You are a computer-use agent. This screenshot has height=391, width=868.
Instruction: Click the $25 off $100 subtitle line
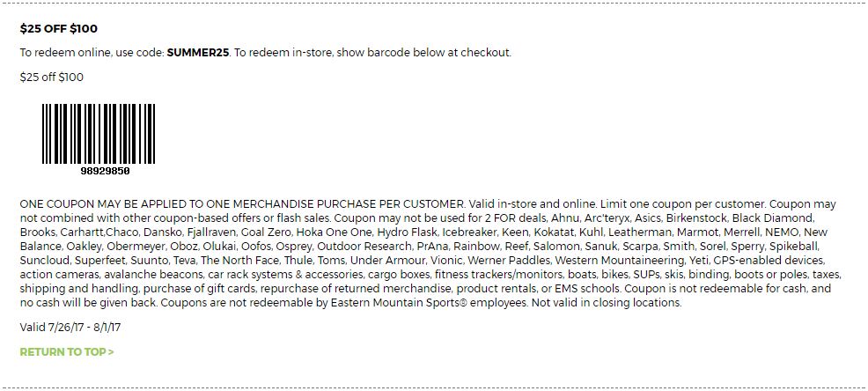(x=52, y=77)
